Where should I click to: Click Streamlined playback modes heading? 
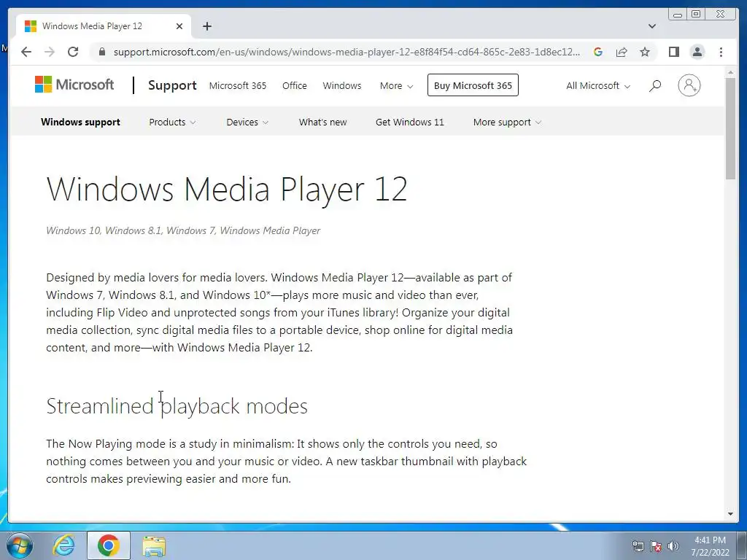click(177, 406)
